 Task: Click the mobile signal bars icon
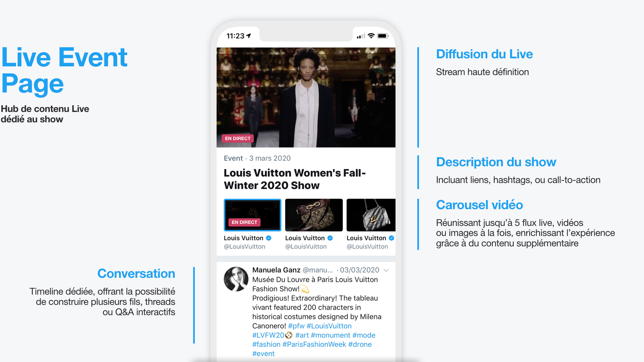click(x=360, y=35)
